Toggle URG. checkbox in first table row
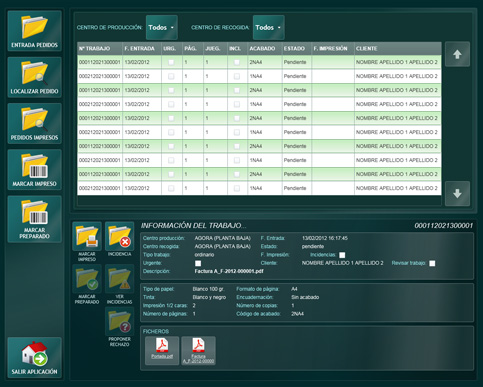Image resolution: width=483 pixels, height=387 pixels. (171, 62)
